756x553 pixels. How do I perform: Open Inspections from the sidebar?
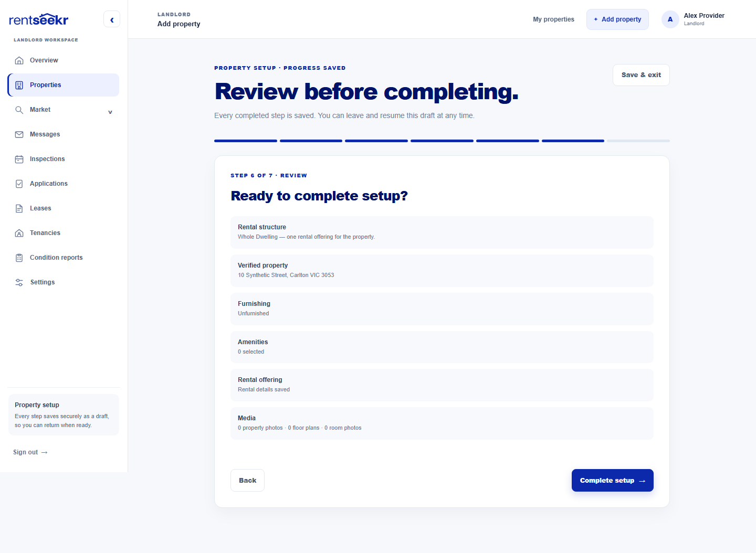coord(64,159)
